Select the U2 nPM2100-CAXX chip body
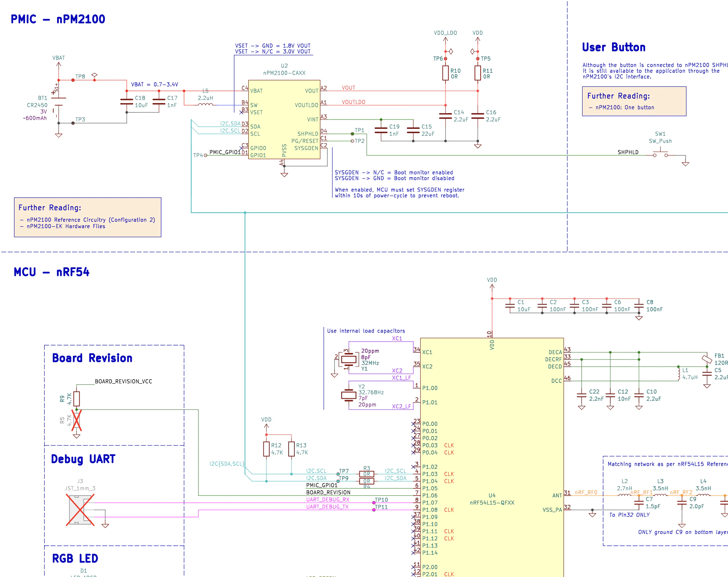728x577 pixels. [284, 119]
